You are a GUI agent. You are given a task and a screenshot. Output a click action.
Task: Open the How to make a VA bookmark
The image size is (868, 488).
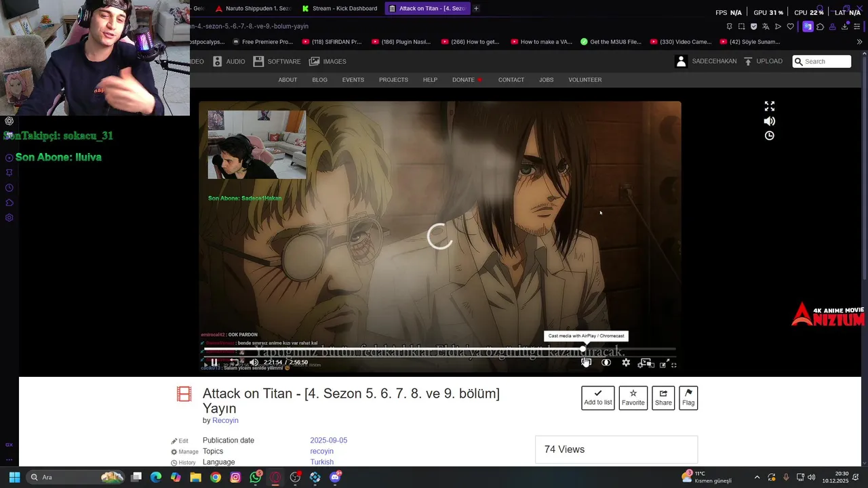pyautogui.click(x=540, y=41)
